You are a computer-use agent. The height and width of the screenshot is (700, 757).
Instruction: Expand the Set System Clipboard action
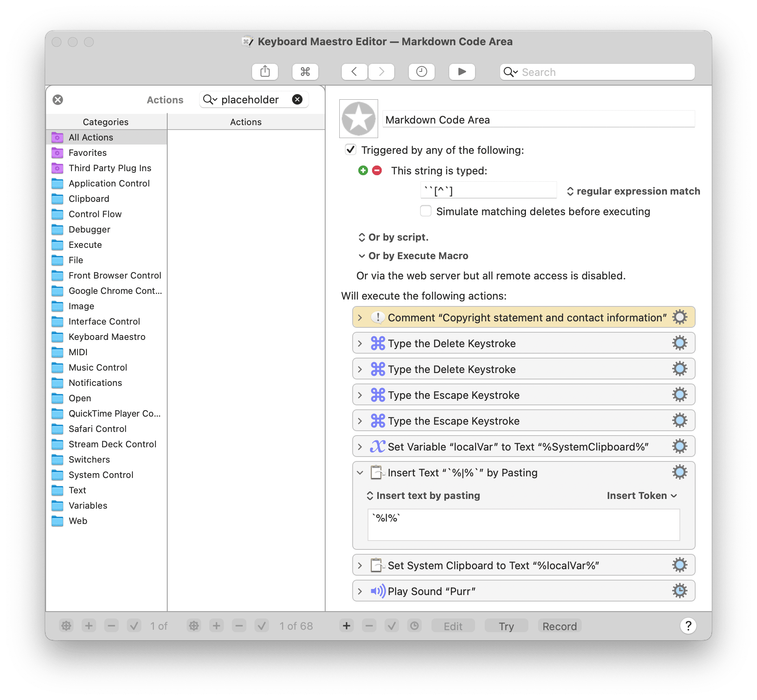(360, 566)
